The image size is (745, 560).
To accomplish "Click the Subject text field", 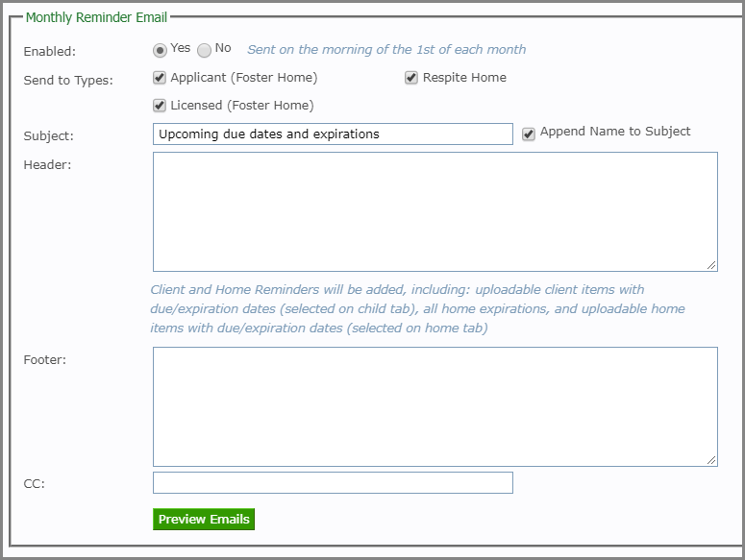I will tap(333, 134).
